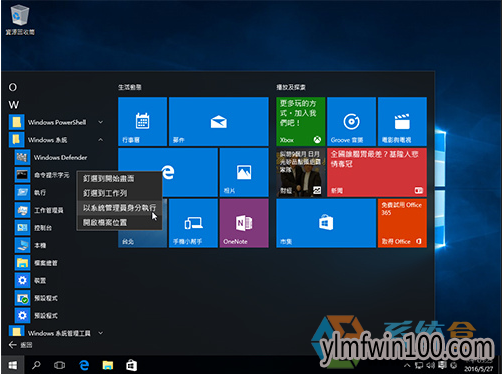This screenshot has height=374, width=504.
Task: Click the 返回 back button
Action: click(21, 345)
